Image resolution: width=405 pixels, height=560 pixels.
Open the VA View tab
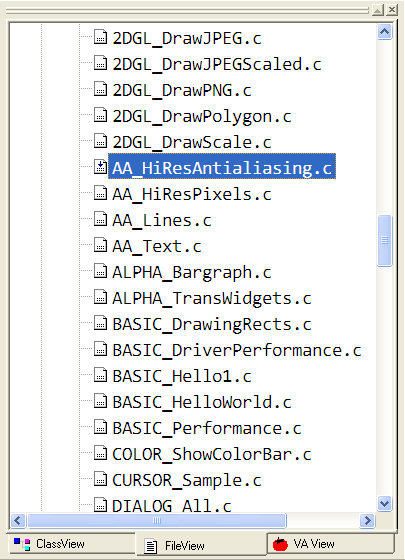point(331,544)
